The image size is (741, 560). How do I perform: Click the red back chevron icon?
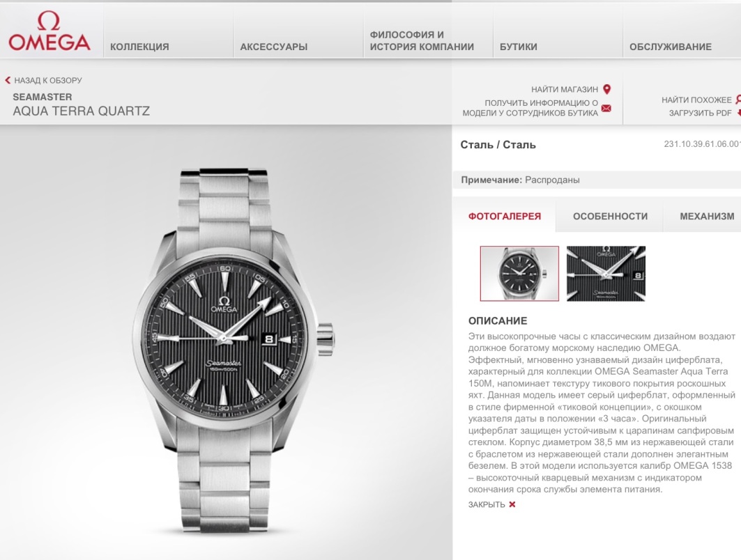pos(8,80)
